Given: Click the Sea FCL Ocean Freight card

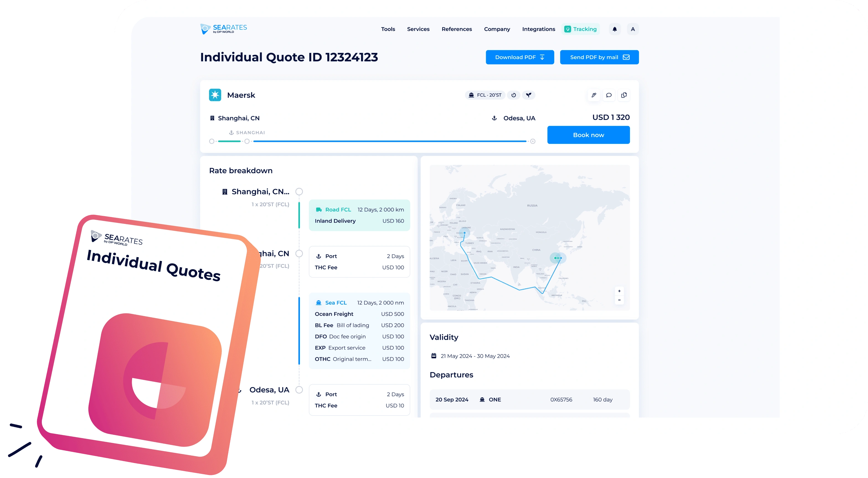Looking at the screenshot, I should pos(359,331).
